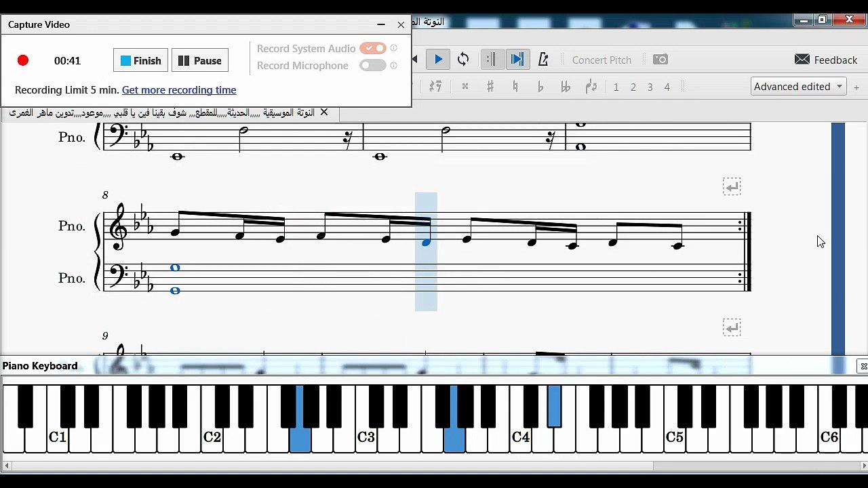Close the Piano Keyboard panel

pos(863,366)
